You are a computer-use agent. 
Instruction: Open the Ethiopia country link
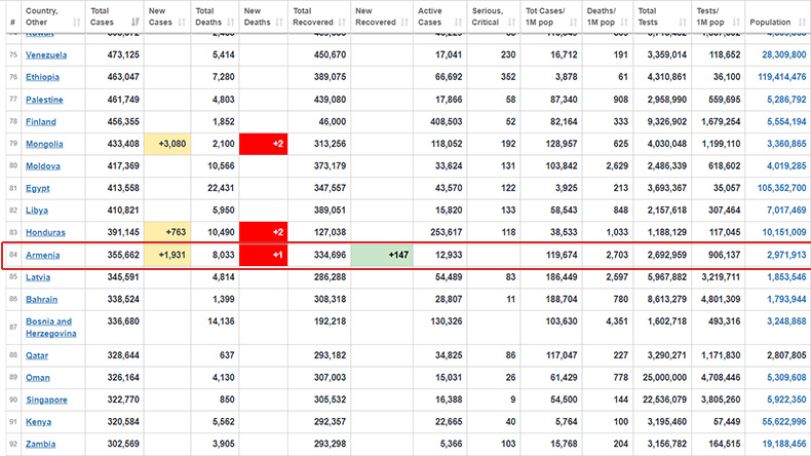pos(42,77)
